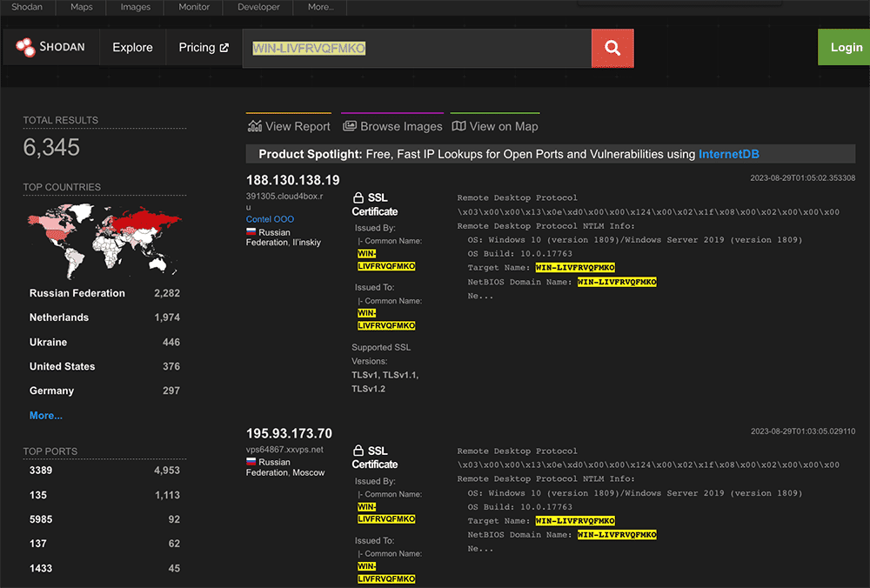Click the green Login button

pyautogui.click(x=846, y=48)
